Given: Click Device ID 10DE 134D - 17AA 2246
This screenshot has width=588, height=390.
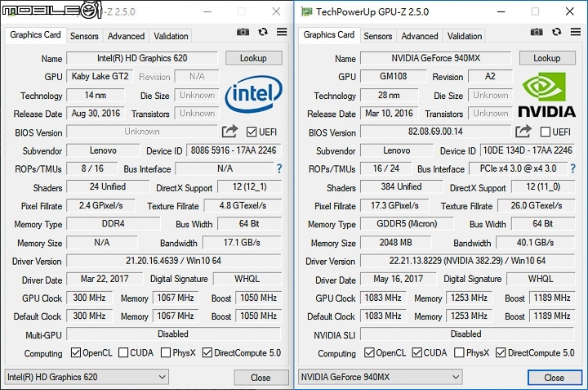Looking at the screenshot, I should [528, 150].
